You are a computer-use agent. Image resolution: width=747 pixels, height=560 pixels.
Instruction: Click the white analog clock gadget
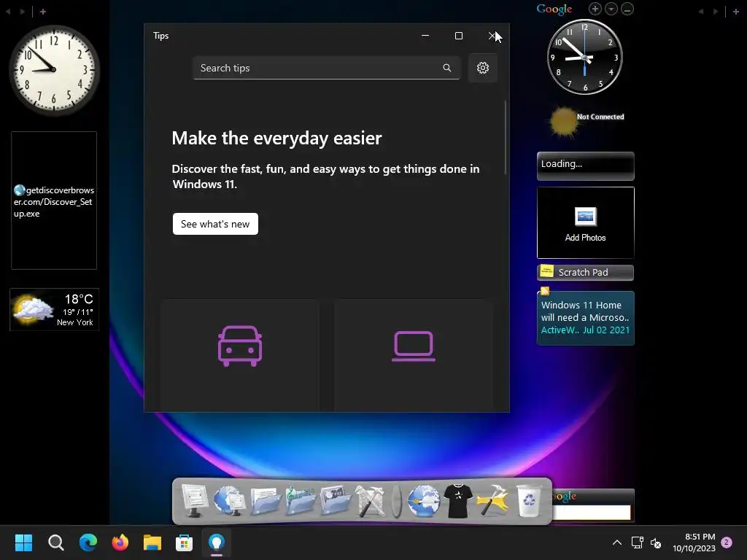click(54, 70)
